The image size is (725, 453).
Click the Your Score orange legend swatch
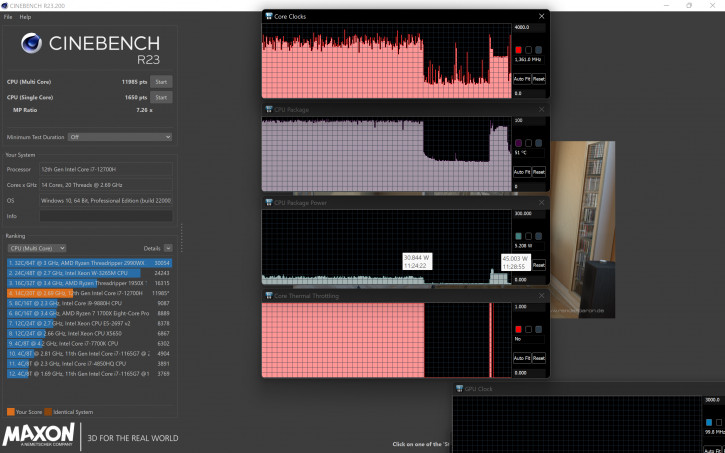(x=11, y=412)
